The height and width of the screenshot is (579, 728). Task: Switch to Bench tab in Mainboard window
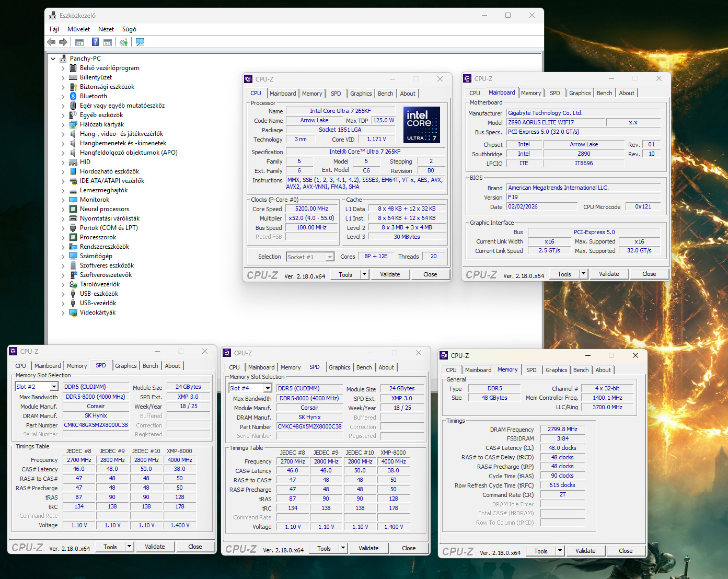pyautogui.click(x=604, y=93)
